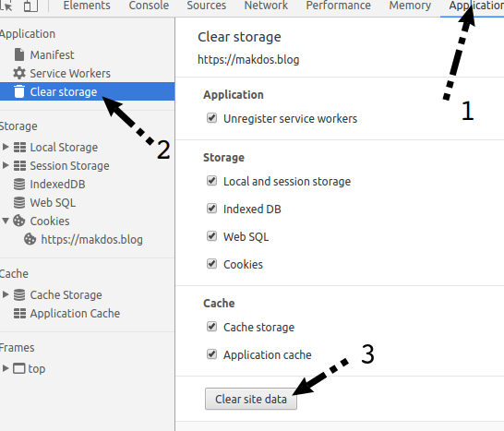The image size is (504, 431).
Task: Collapse the Cookies tree node
Action: [6, 221]
